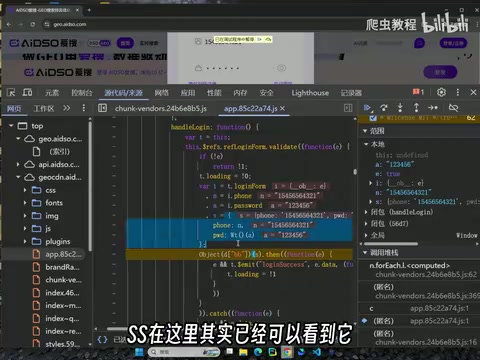Step out of current function
Image resolution: width=480 pixels, height=360 pixels.
coord(416,108)
